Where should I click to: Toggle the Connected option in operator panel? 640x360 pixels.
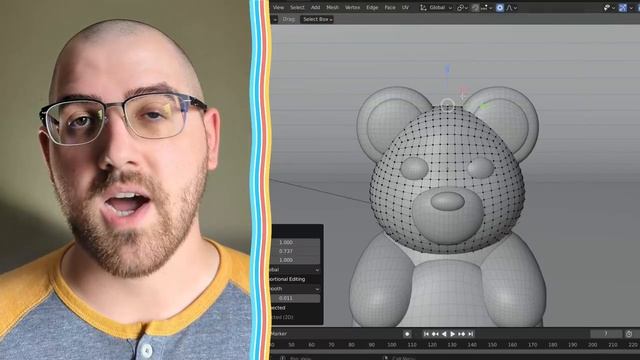point(278,308)
